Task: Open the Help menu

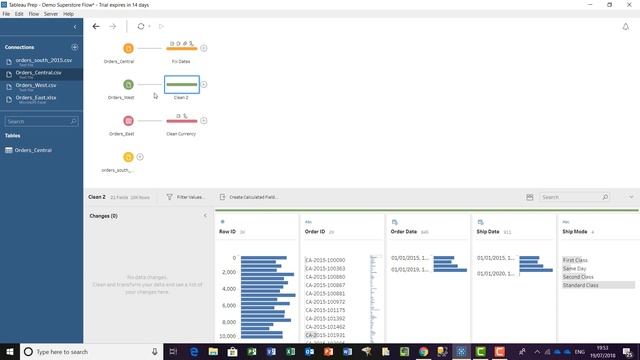Action: tap(68, 14)
